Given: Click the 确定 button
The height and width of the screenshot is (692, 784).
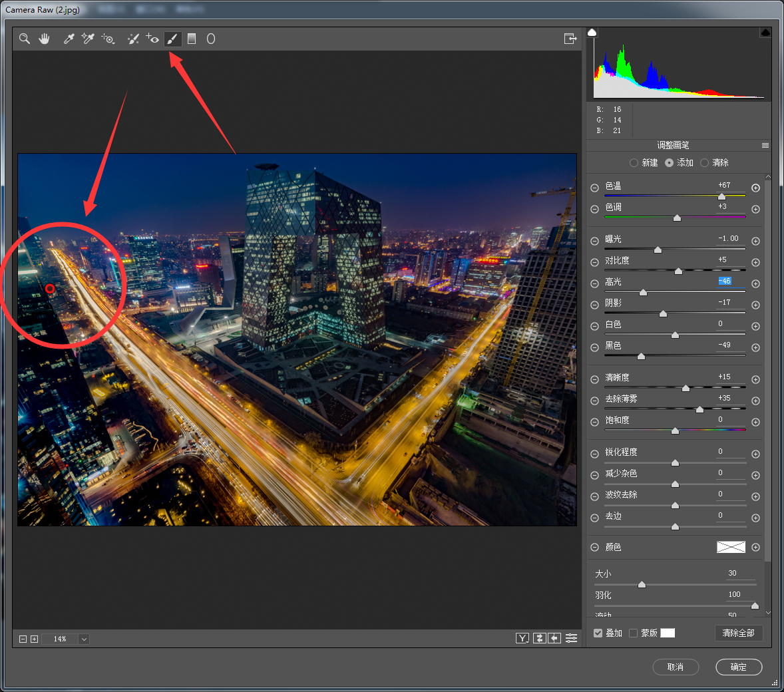Looking at the screenshot, I should (738, 667).
